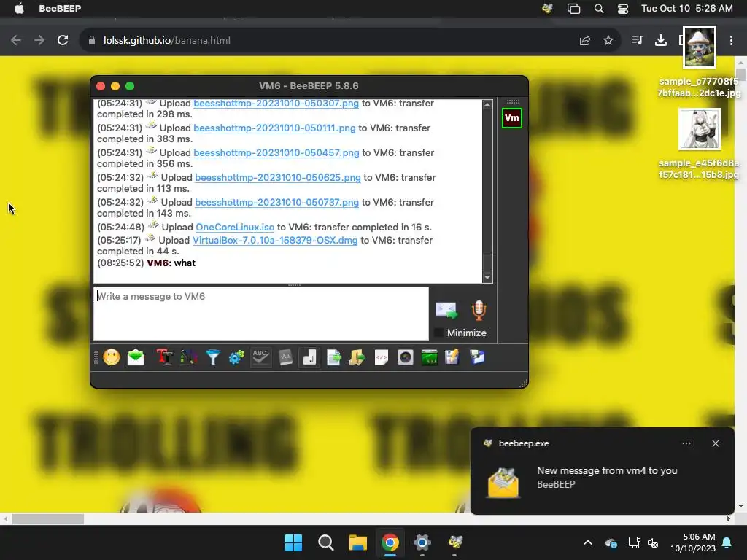This screenshot has height=560, width=747.
Task: Click the Windows taskbar search icon
Action: click(x=326, y=542)
